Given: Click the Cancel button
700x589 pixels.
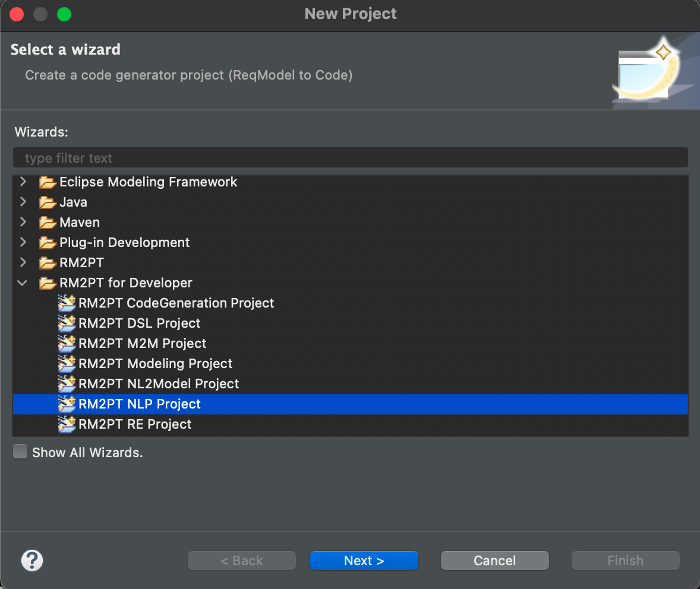Looking at the screenshot, I should (494, 560).
